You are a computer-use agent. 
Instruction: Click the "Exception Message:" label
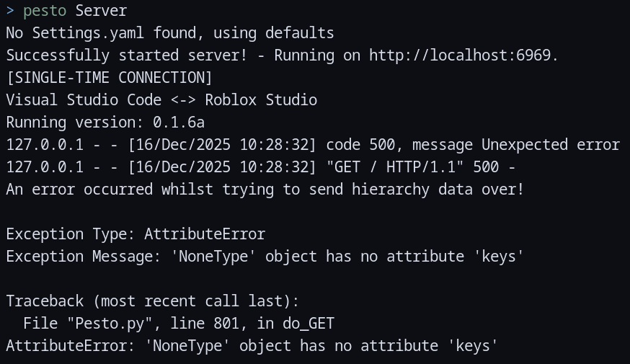(x=84, y=257)
